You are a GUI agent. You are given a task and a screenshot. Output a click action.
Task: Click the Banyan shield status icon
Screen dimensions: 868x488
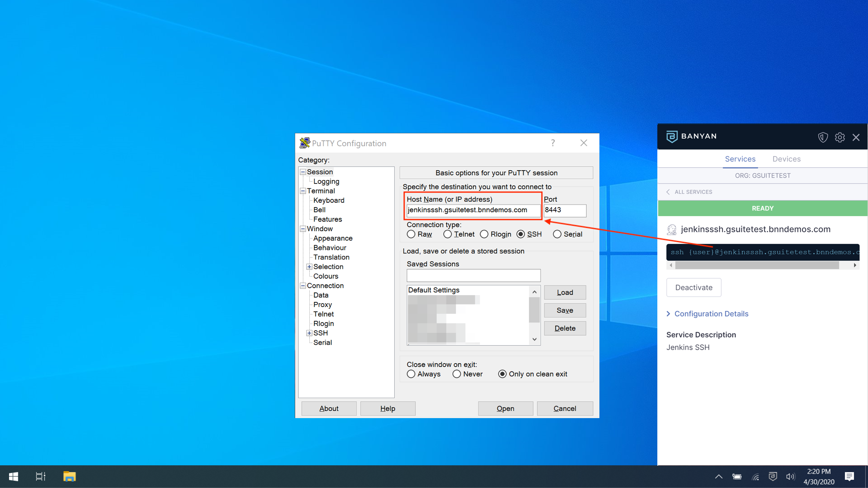tap(823, 137)
